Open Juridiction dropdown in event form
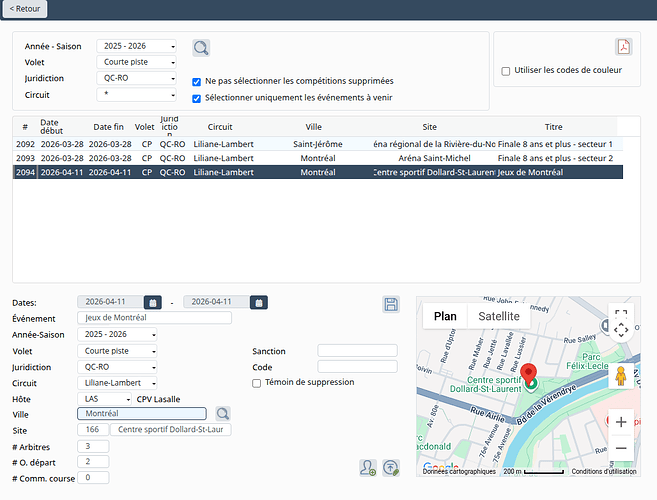This screenshot has width=657, height=500. (117, 367)
